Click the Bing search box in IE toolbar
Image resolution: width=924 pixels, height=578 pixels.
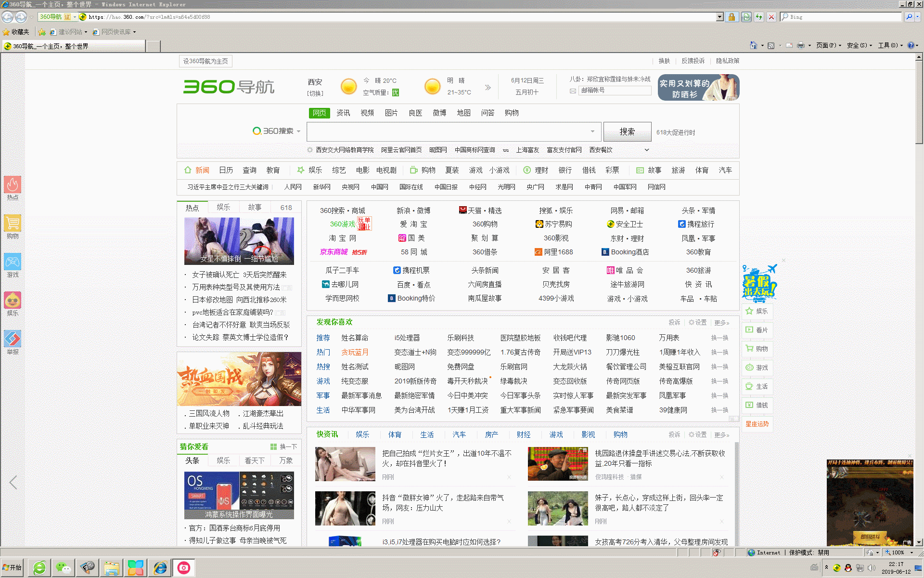tap(841, 17)
